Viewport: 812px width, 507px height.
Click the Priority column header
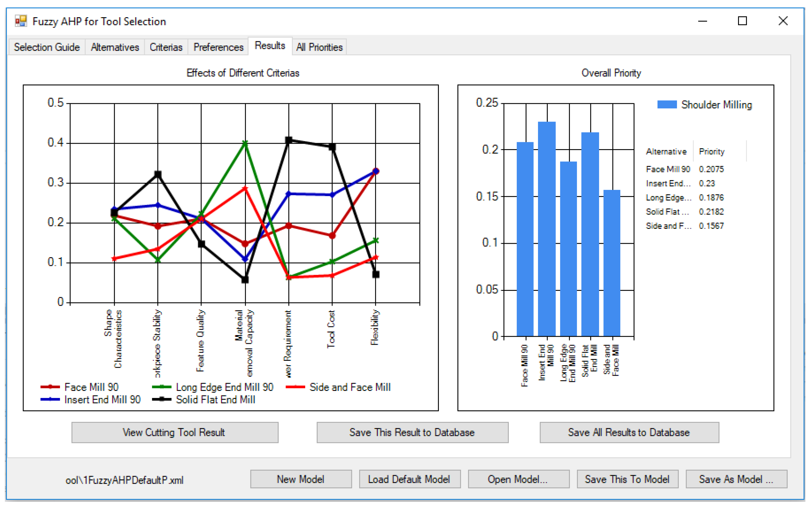(x=711, y=152)
